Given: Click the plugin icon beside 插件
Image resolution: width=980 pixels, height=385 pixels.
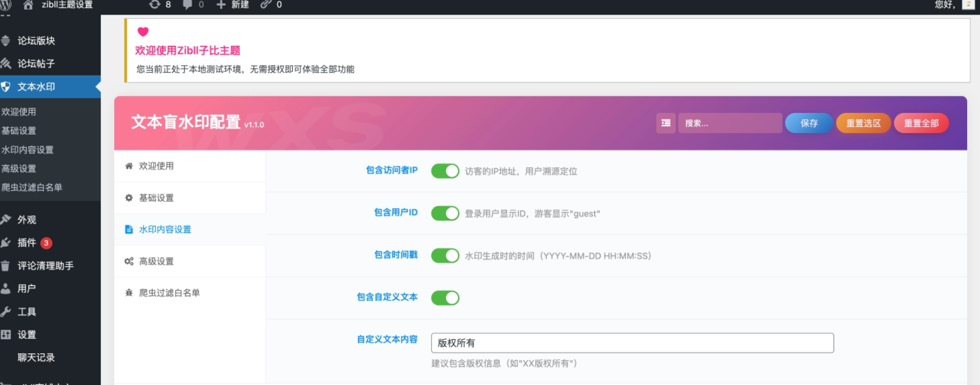Looking at the screenshot, I should (6, 243).
